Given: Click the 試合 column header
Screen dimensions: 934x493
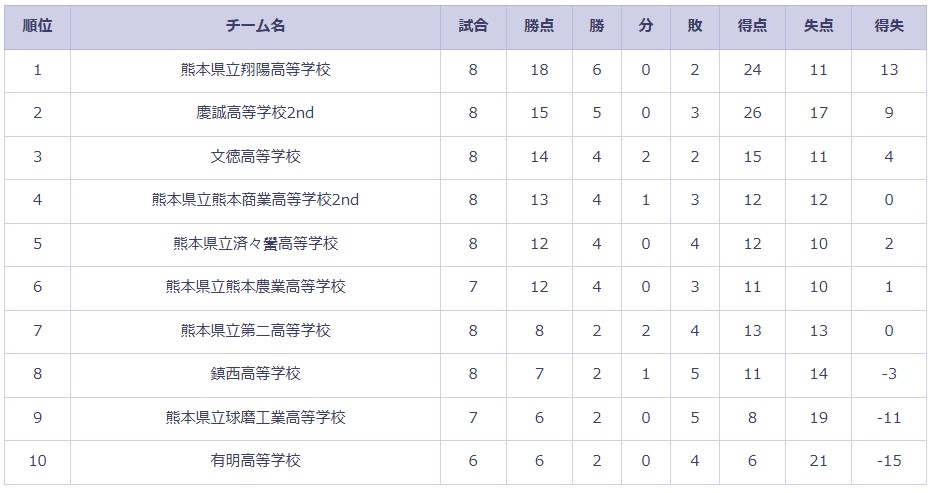Looking at the screenshot, I should [x=473, y=26].
